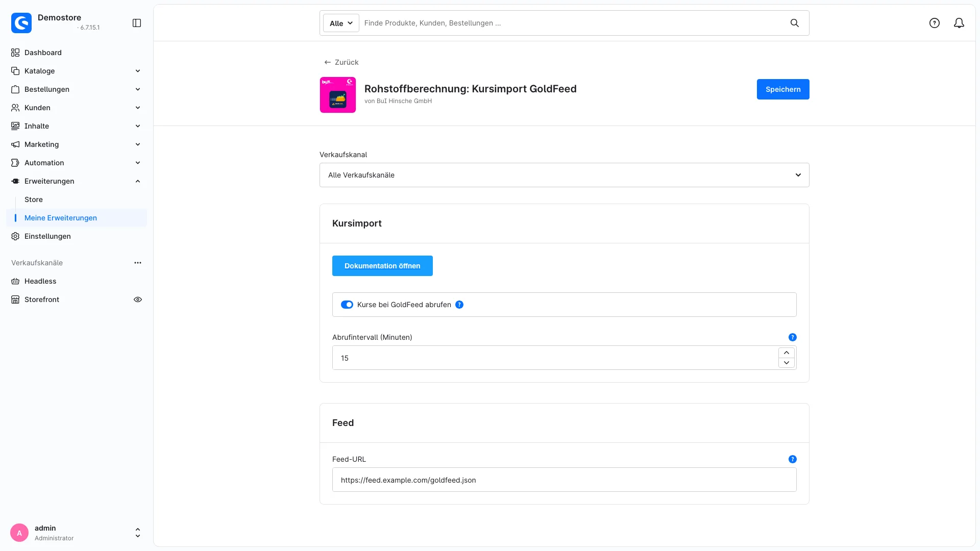This screenshot has width=980, height=551.
Task: Open Storefront sales channel
Action: [x=42, y=299]
